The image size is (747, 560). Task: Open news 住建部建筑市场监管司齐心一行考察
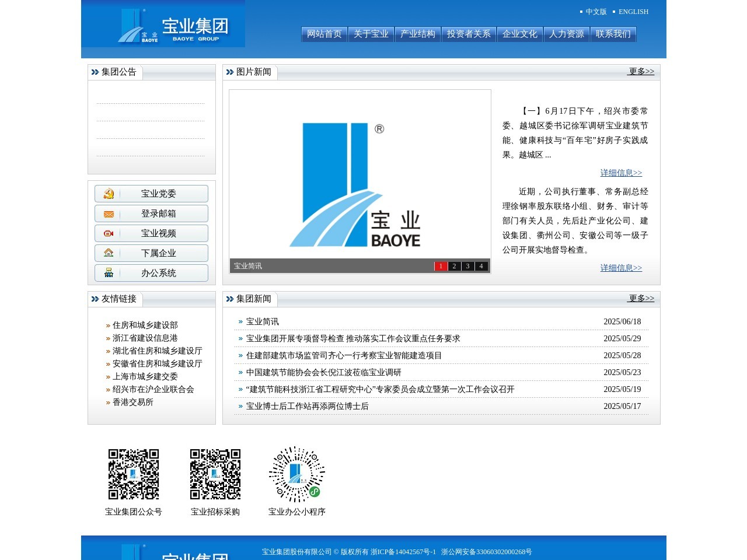pos(344,355)
